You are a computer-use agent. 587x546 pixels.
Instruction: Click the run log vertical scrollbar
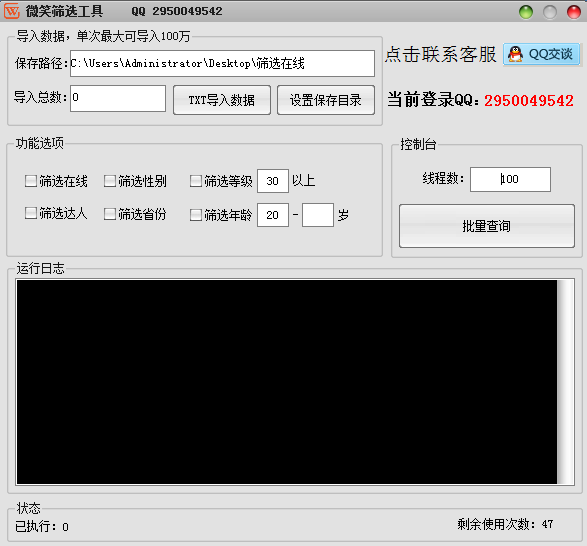565,382
